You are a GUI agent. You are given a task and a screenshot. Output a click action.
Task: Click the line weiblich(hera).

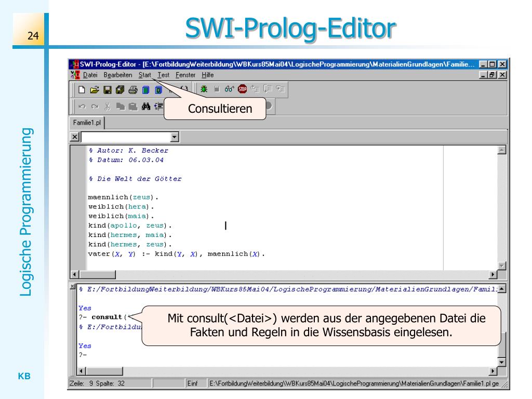coord(121,207)
